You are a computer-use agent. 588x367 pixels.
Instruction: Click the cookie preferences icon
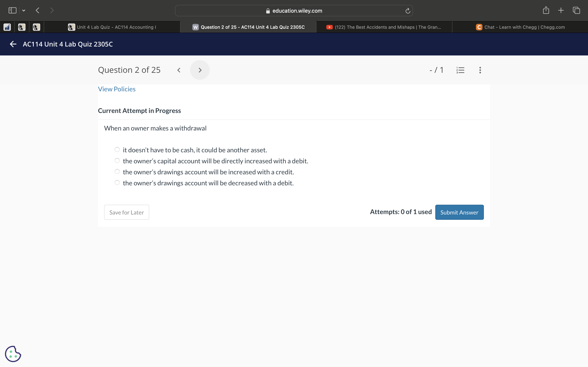13,354
